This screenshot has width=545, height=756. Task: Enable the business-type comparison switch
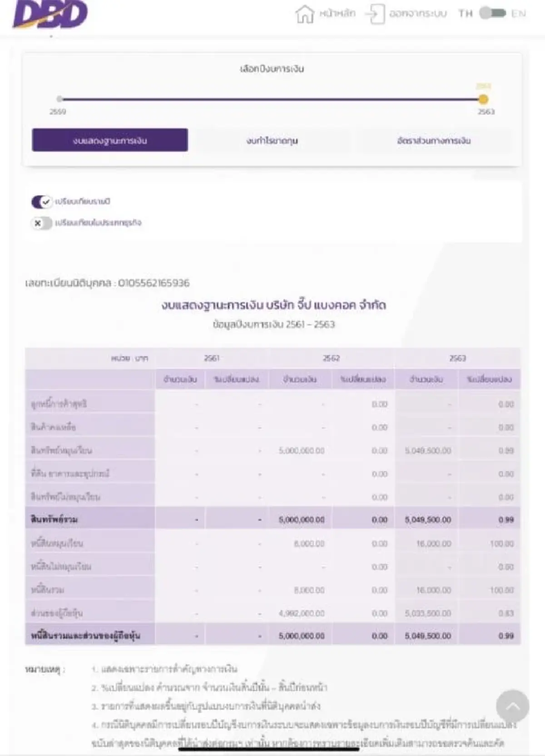pos(41,223)
